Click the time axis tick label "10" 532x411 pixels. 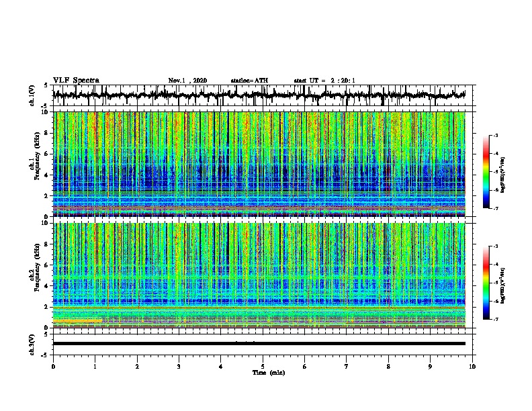point(472,367)
